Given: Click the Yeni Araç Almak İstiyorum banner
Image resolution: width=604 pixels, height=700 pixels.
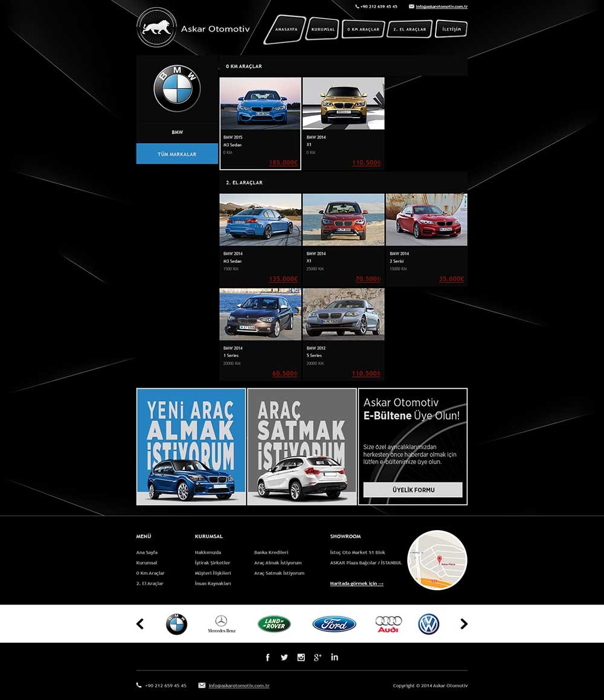Looking at the screenshot, I should pos(191,446).
